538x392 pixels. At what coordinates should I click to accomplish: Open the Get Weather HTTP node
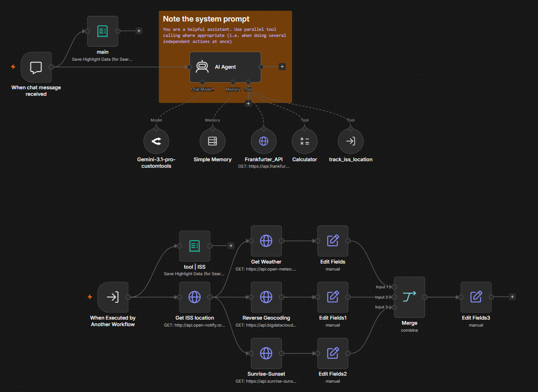coord(266,241)
